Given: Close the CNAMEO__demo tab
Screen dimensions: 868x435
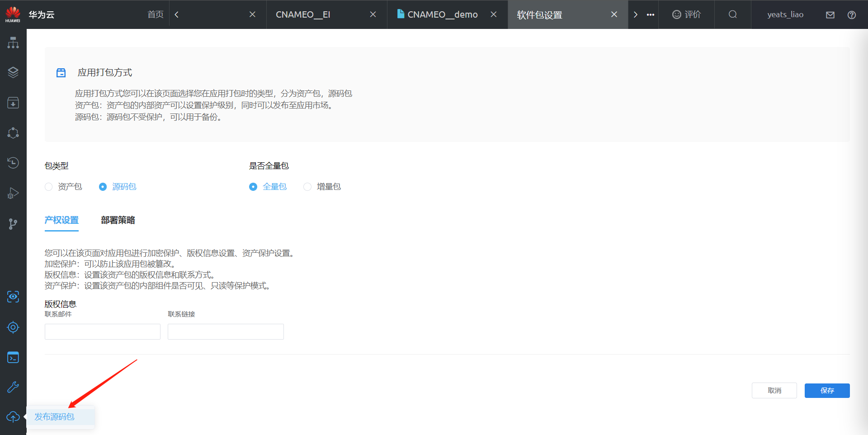Looking at the screenshot, I should point(494,14).
